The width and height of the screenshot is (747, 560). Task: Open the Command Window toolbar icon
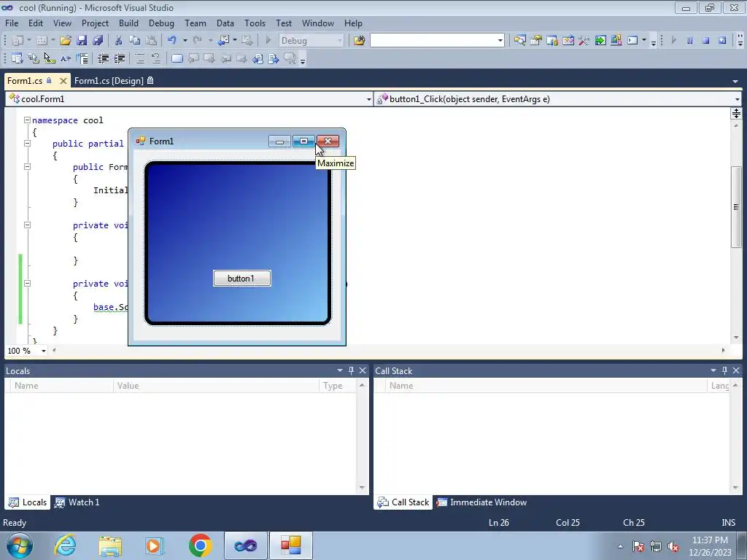click(632, 41)
